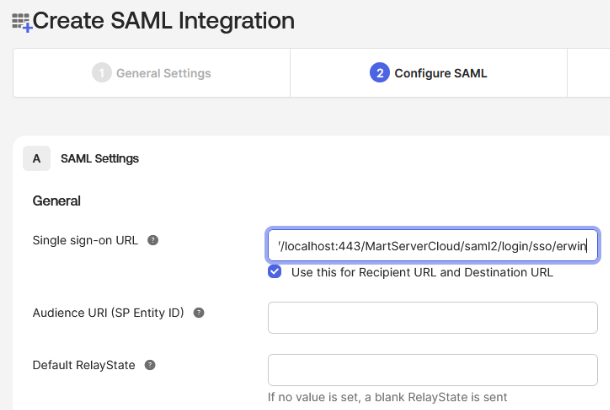
Task: Open the third wizard step at right edge
Action: (x=589, y=73)
